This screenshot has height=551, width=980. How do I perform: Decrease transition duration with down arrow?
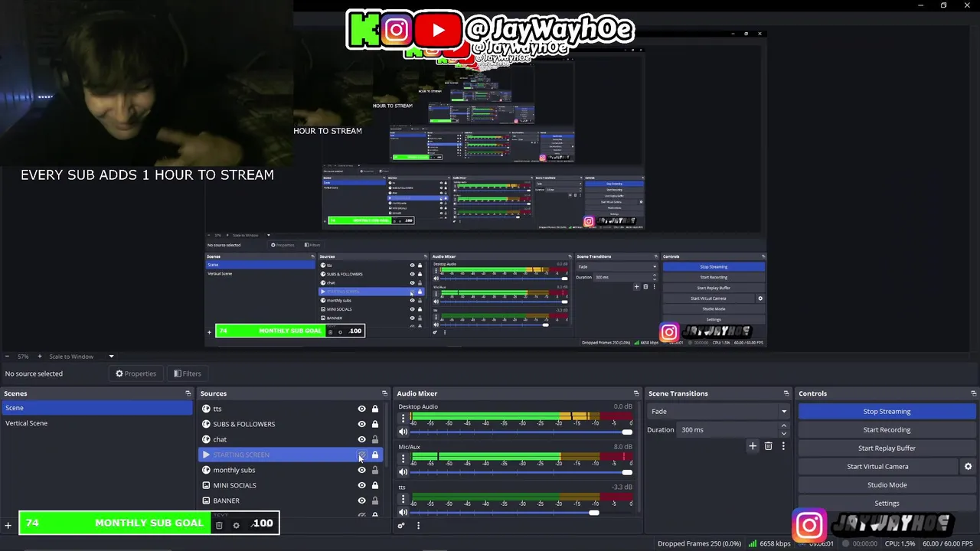pos(783,434)
